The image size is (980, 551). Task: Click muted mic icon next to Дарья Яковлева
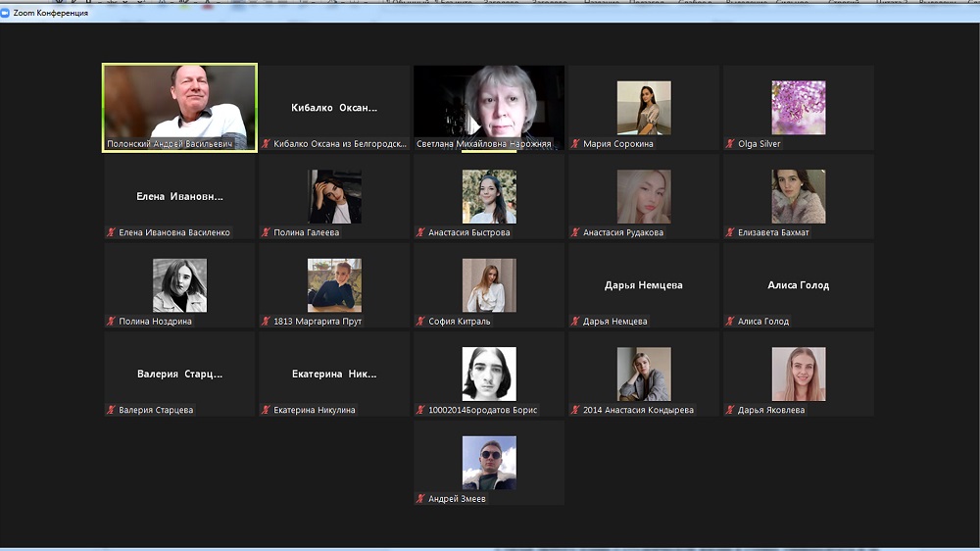click(x=730, y=410)
